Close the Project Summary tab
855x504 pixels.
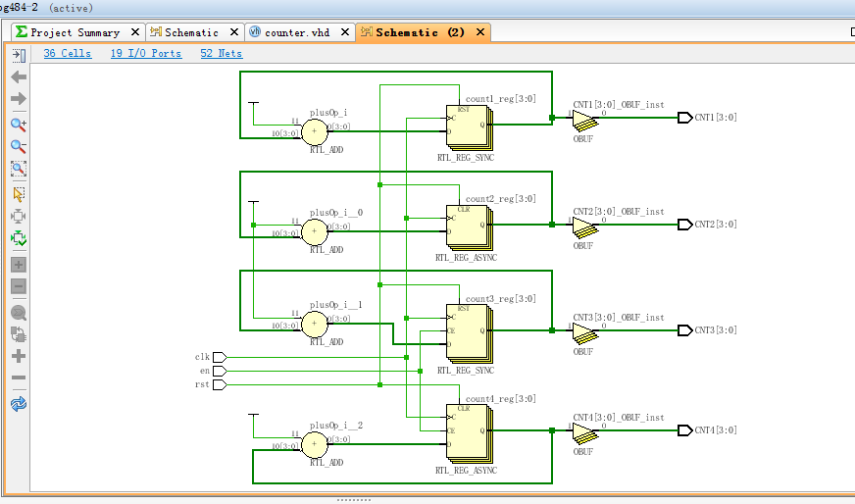(x=135, y=32)
